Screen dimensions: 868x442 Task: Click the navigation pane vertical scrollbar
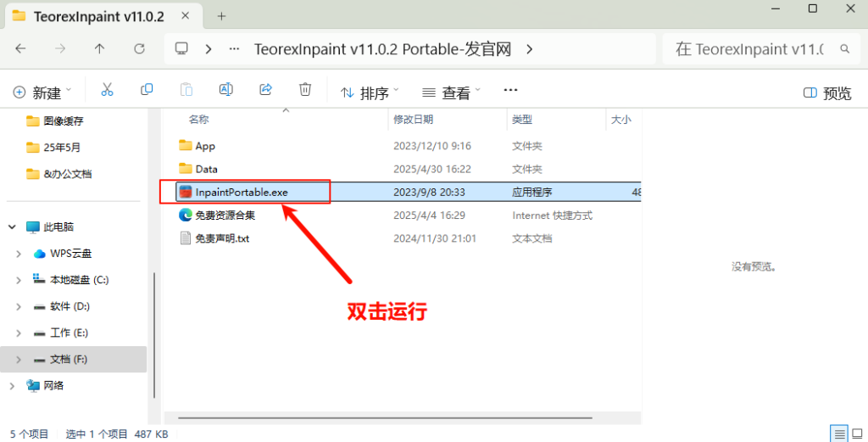click(x=154, y=335)
